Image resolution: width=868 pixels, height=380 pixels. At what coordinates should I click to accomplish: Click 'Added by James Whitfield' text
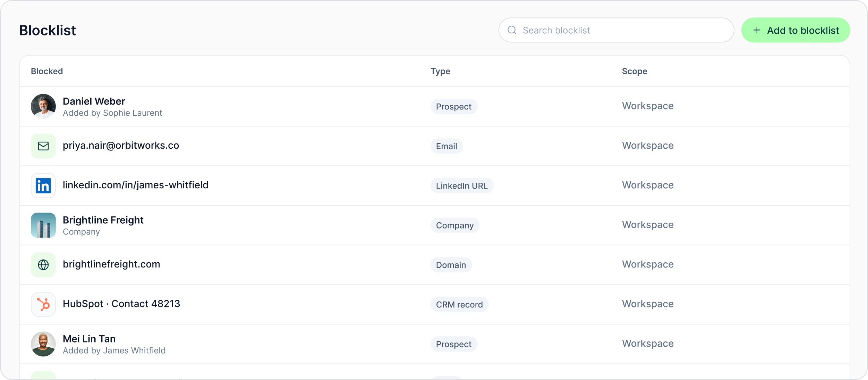(114, 350)
